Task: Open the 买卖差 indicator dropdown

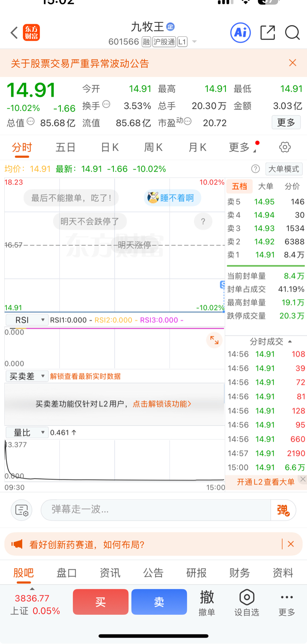Action: tap(27, 376)
